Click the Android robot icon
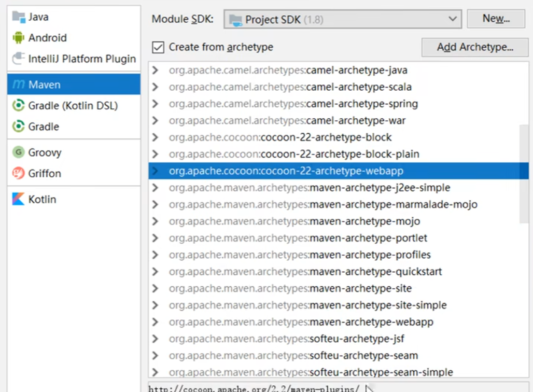533x392 pixels. tap(19, 38)
